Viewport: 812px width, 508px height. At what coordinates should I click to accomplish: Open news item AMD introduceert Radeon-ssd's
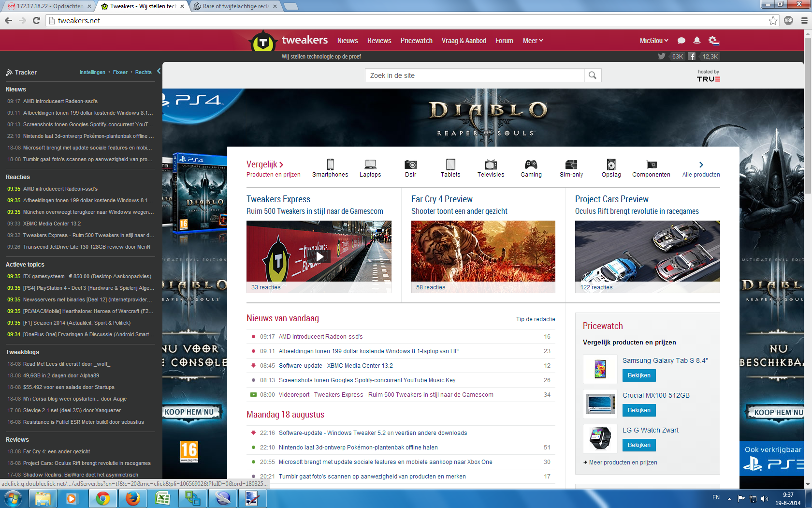point(320,337)
